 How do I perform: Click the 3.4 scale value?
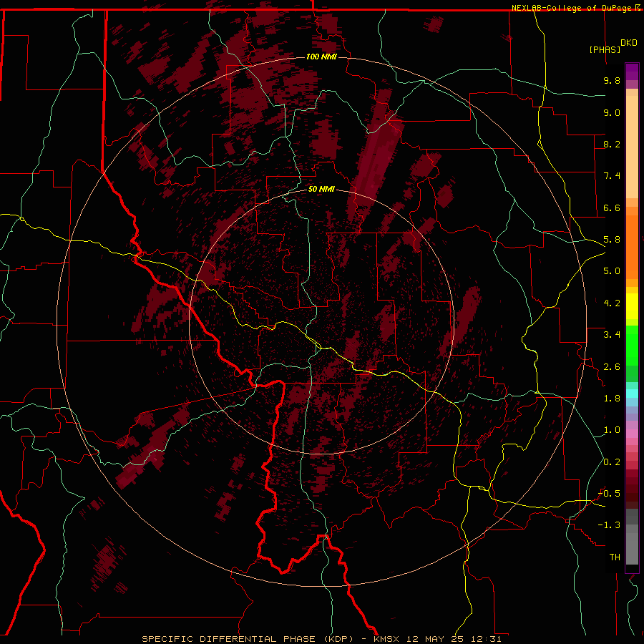(x=612, y=335)
